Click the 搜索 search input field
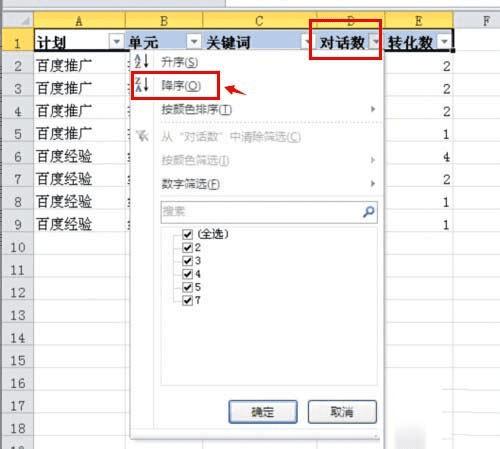The image size is (500, 449). [x=262, y=212]
